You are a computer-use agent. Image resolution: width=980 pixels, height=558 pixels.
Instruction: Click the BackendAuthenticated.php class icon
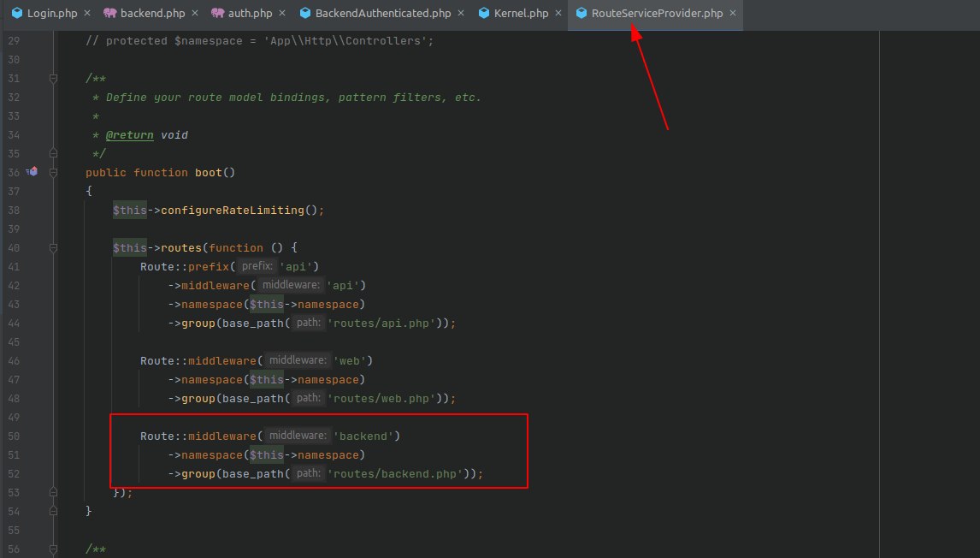pos(305,13)
